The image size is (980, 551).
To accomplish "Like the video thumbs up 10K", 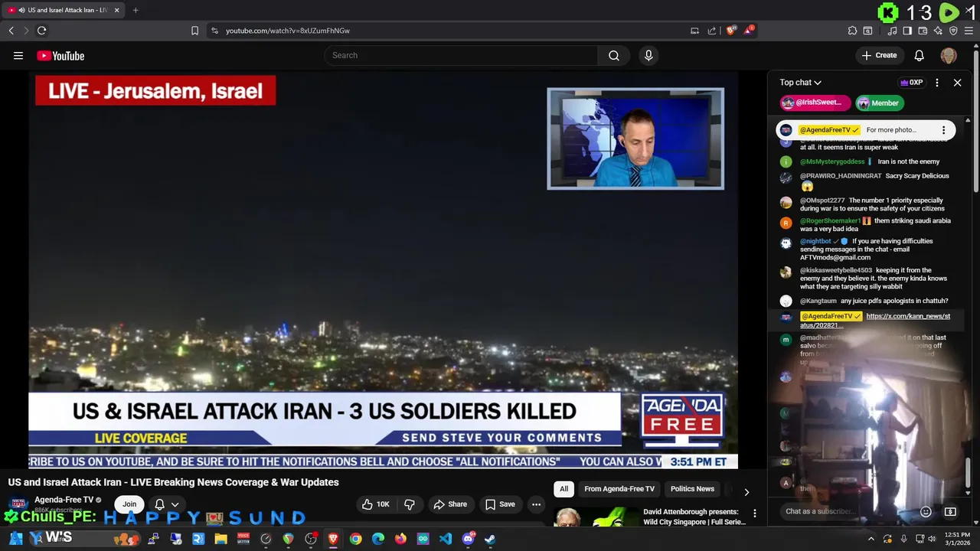I will tap(376, 504).
